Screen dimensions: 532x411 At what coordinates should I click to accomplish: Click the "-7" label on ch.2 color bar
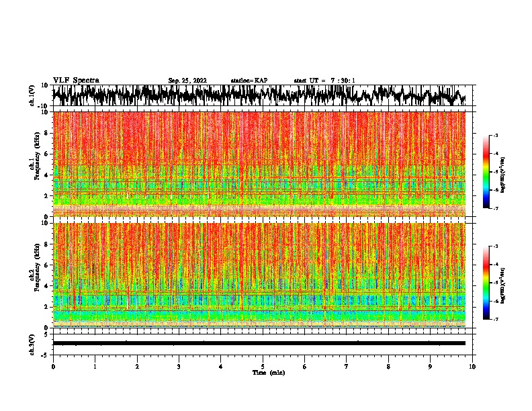pos(496,319)
